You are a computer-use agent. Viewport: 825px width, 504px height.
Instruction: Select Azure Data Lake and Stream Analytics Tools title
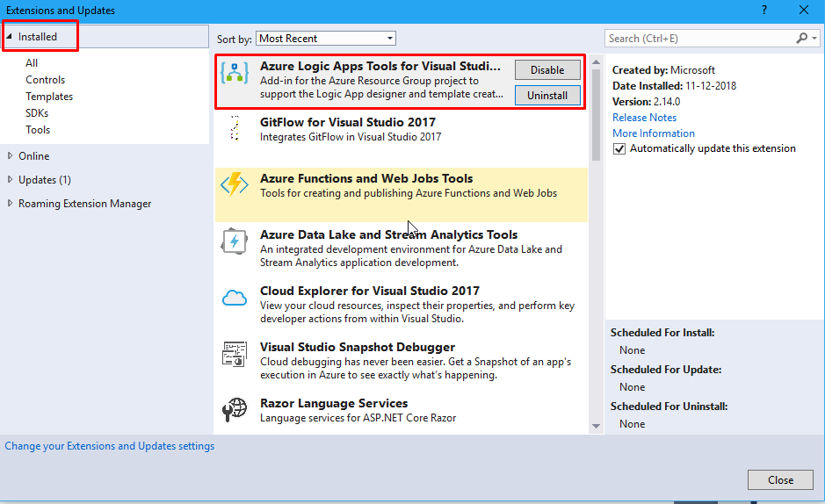[389, 234]
